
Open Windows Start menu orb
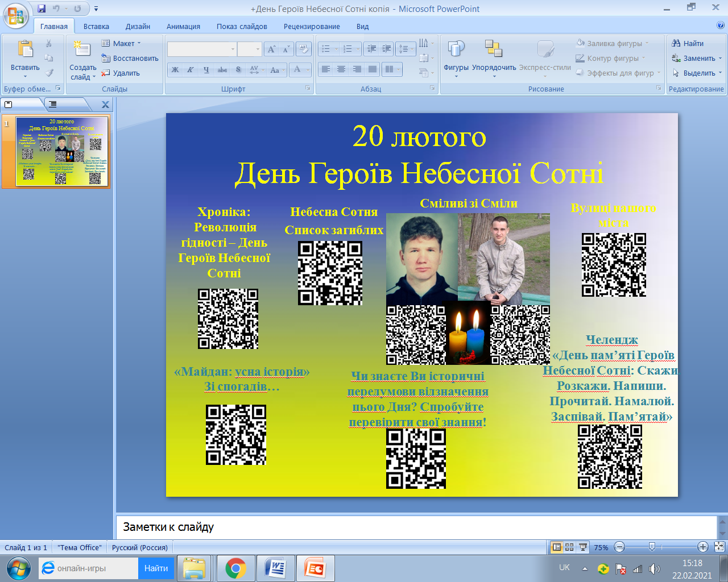coord(18,568)
